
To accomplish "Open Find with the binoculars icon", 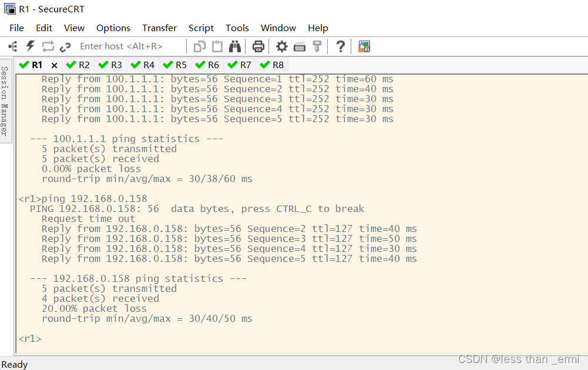I will 235,46.
